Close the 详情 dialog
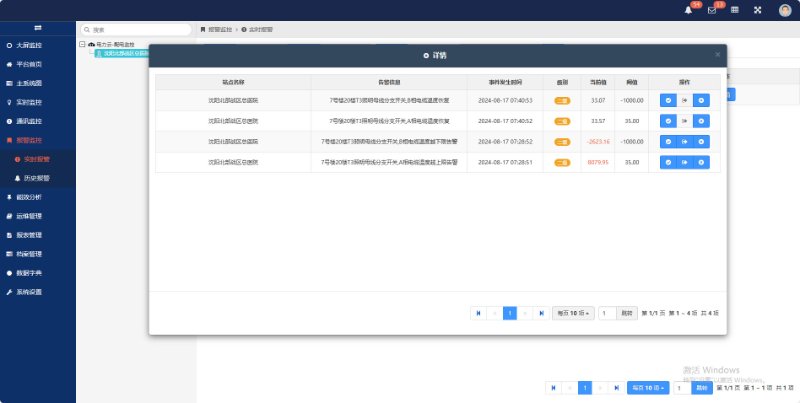800x403 pixels. coord(717,54)
